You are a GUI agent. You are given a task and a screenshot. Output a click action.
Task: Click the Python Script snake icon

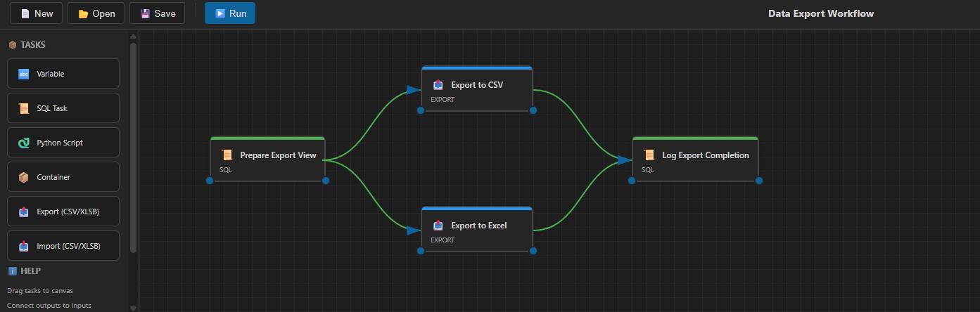[24, 143]
